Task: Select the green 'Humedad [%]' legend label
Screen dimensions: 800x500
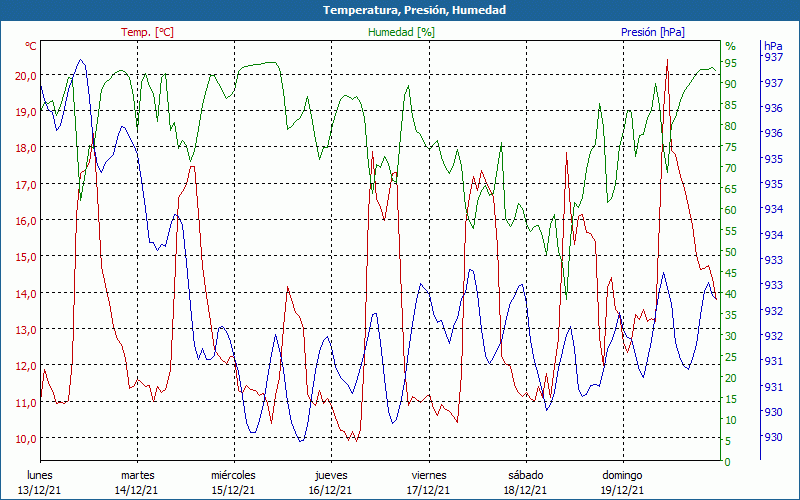Action: pyautogui.click(x=401, y=32)
